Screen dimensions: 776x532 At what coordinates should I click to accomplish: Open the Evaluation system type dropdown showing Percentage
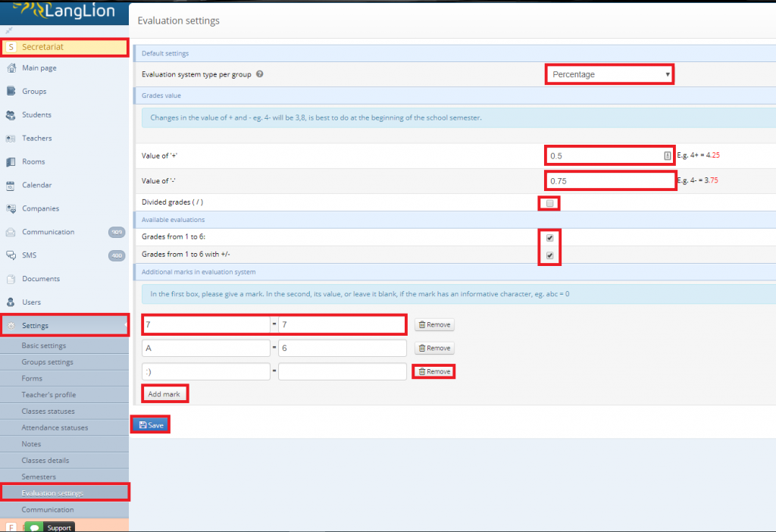[x=609, y=74]
